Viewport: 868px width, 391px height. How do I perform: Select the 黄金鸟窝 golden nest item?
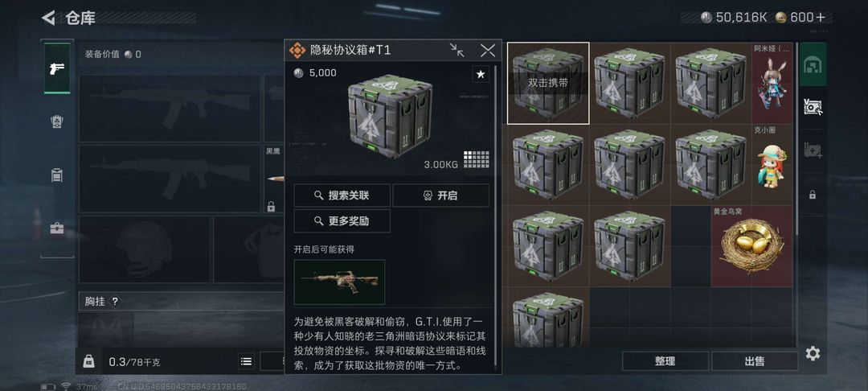point(751,246)
